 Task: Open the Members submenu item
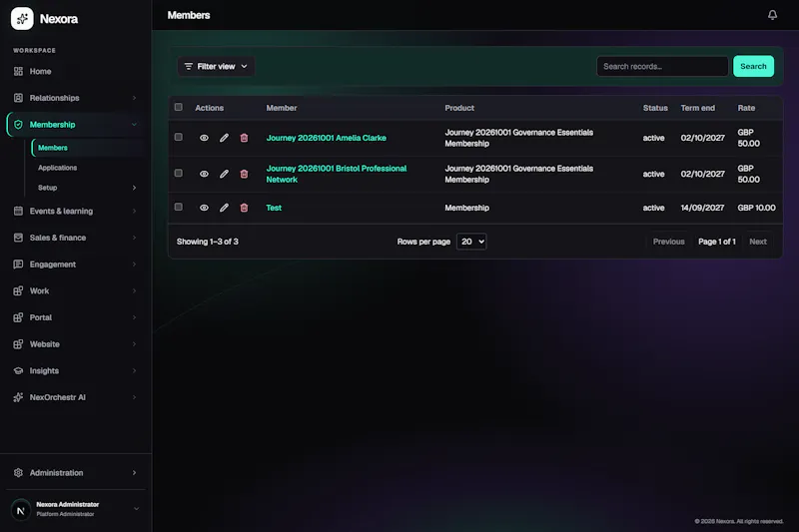point(53,148)
